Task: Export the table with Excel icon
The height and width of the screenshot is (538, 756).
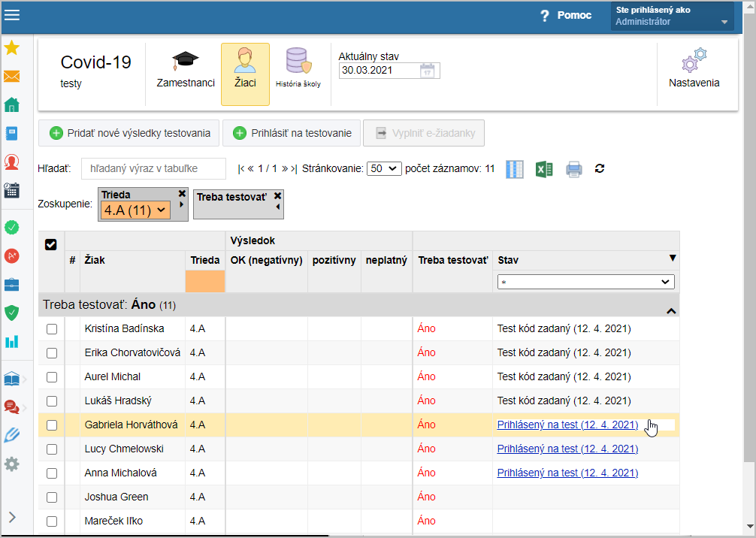Action: [544, 169]
